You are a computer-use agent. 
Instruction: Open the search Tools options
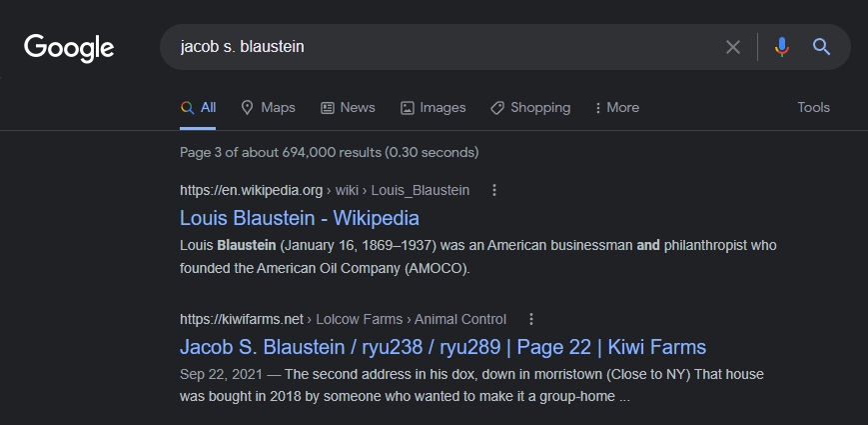(813, 108)
